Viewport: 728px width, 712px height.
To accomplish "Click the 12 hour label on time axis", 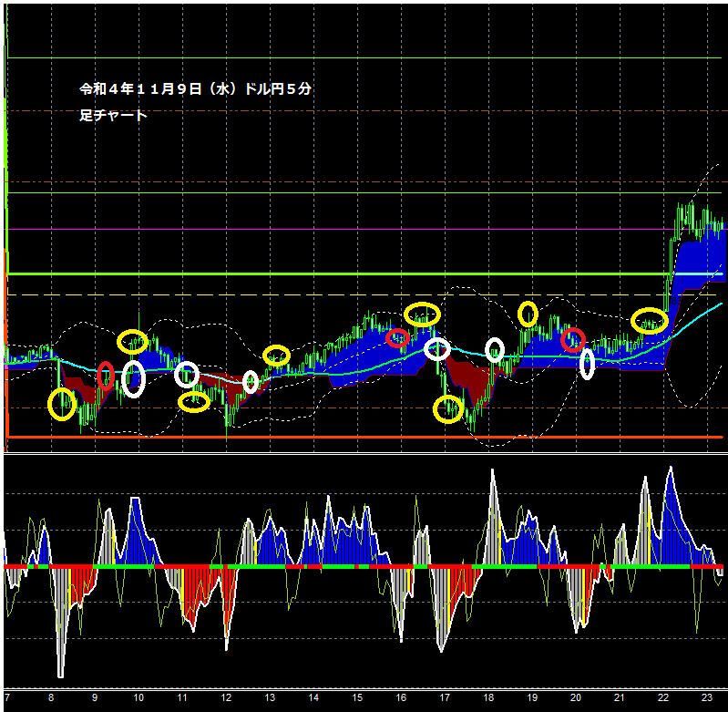I will pyautogui.click(x=226, y=697).
